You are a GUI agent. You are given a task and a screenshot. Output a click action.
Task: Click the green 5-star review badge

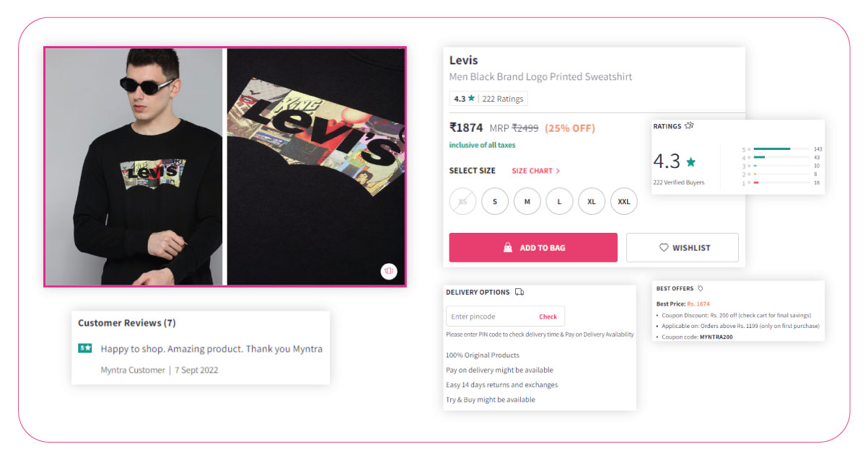pos(85,348)
